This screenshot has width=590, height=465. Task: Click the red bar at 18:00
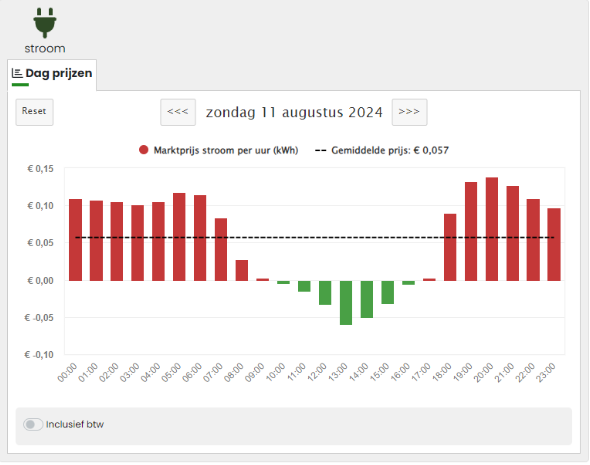pos(450,248)
